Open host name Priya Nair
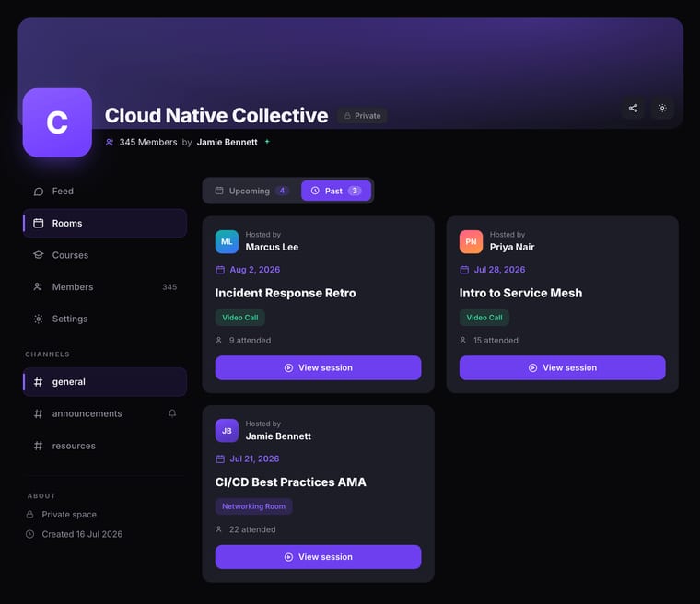Screen dimensions: 700x604 (x=512, y=247)
